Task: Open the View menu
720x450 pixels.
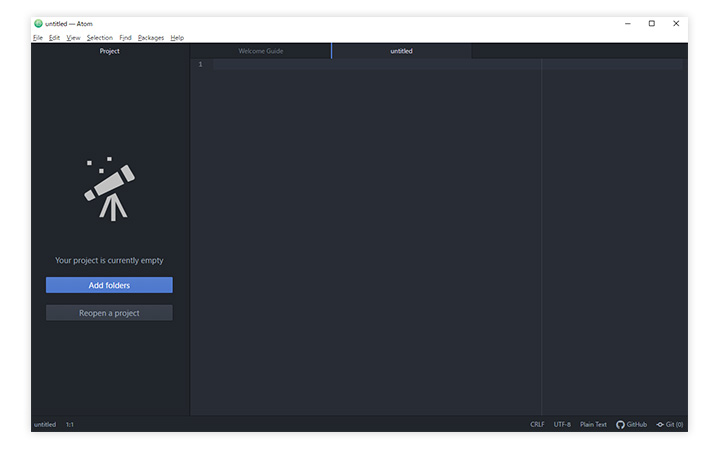Action: click(73, 37)
